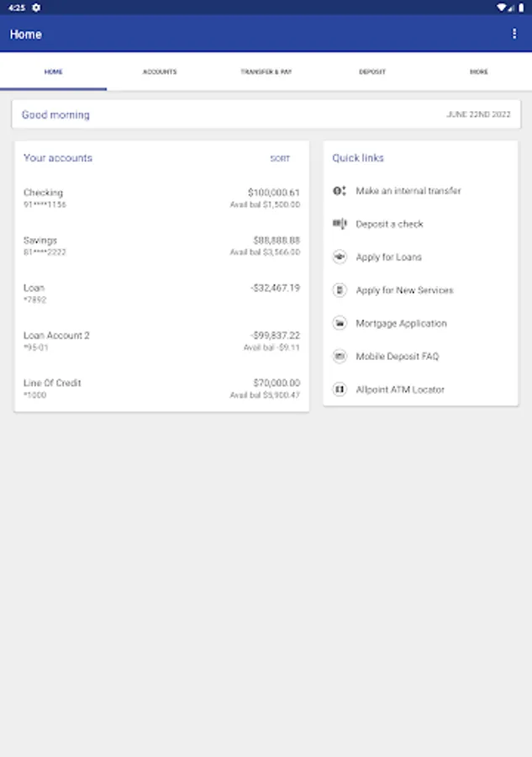View the Line Of Credit account
This screenshot has width=532, height=757.
[161, 389]
